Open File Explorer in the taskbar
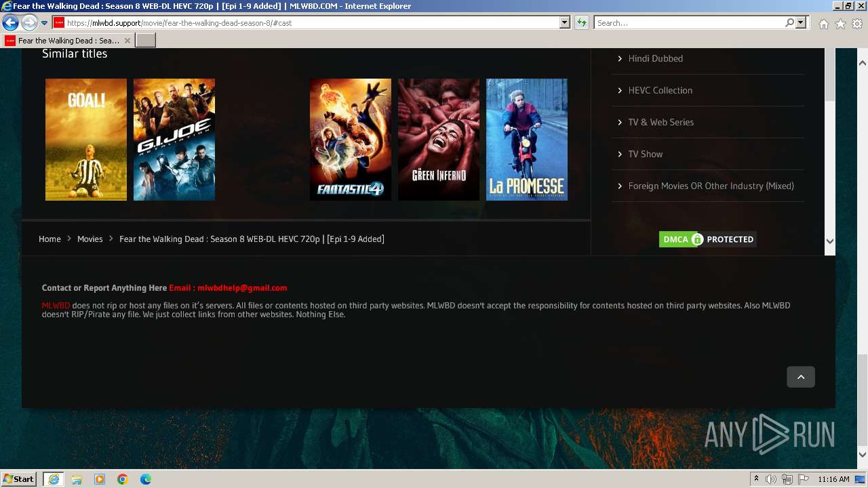 click(77, 479)
